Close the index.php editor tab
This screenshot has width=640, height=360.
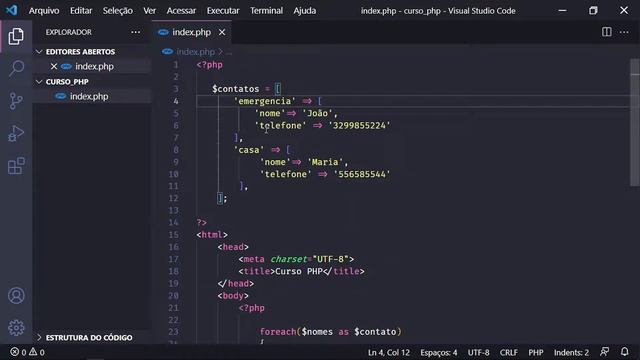point(222,32)
